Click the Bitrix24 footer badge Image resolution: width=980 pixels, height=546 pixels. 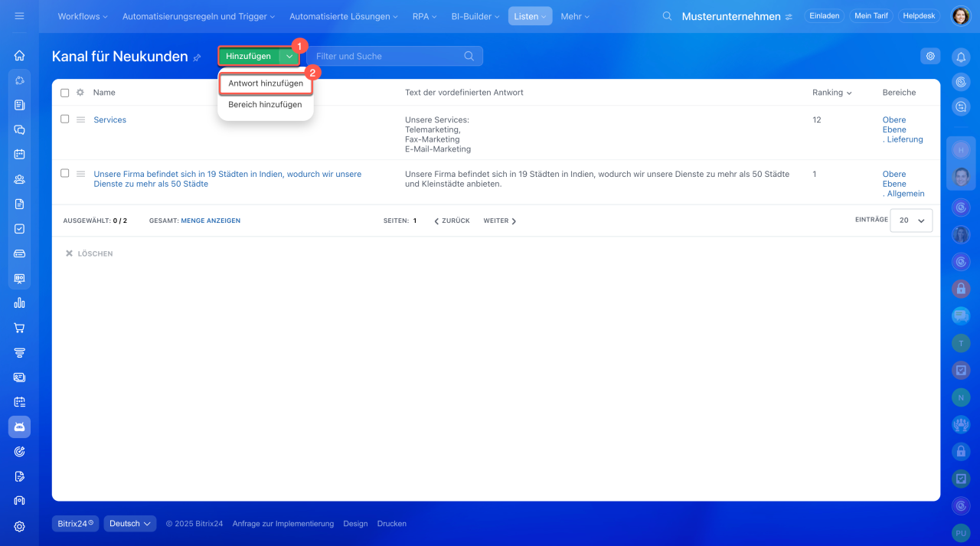click(75, 524)
